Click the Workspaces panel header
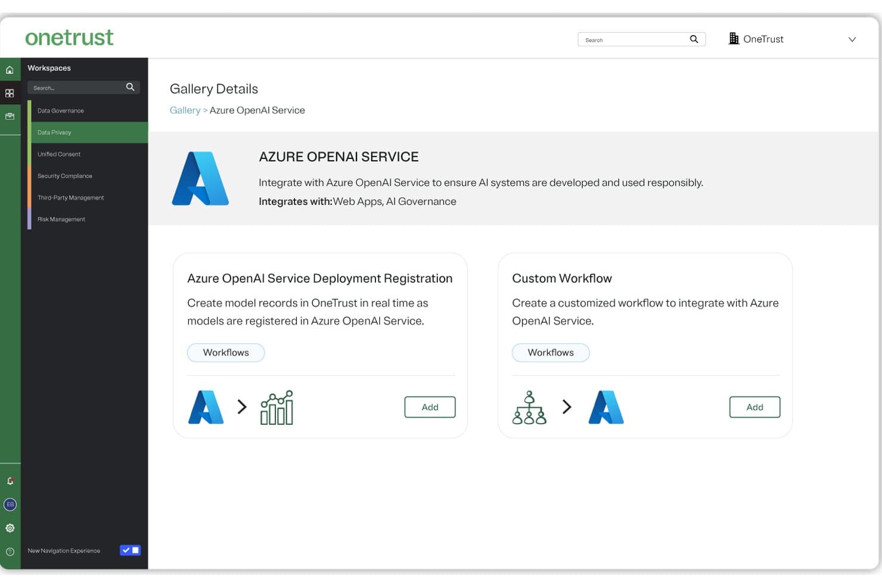The width and height of the screenshot is (882, 588). [49, 68]
